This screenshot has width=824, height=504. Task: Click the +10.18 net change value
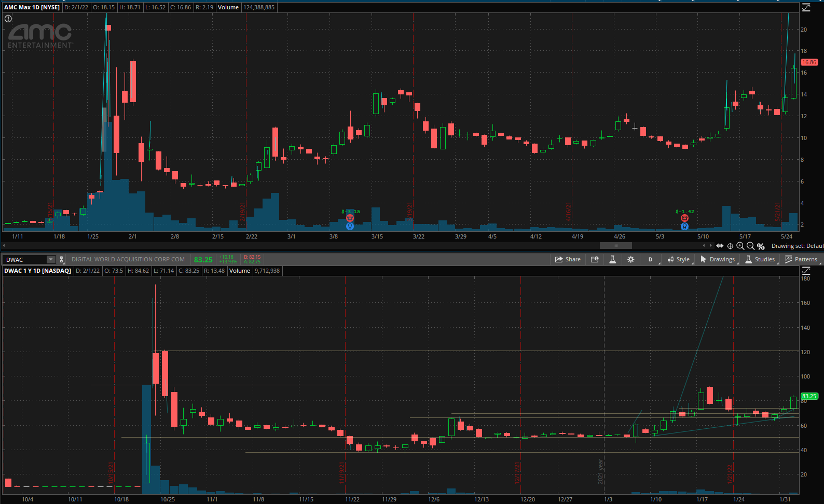(226, 257)
